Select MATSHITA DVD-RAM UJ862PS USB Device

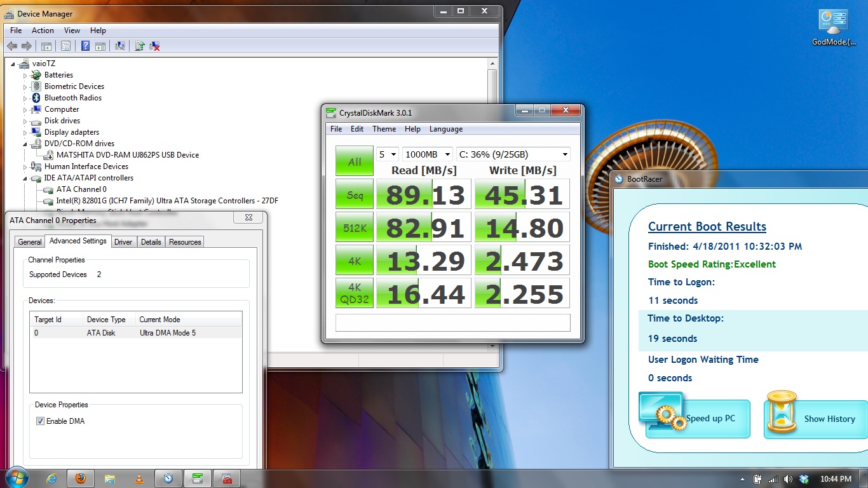[x=127, y=155]
